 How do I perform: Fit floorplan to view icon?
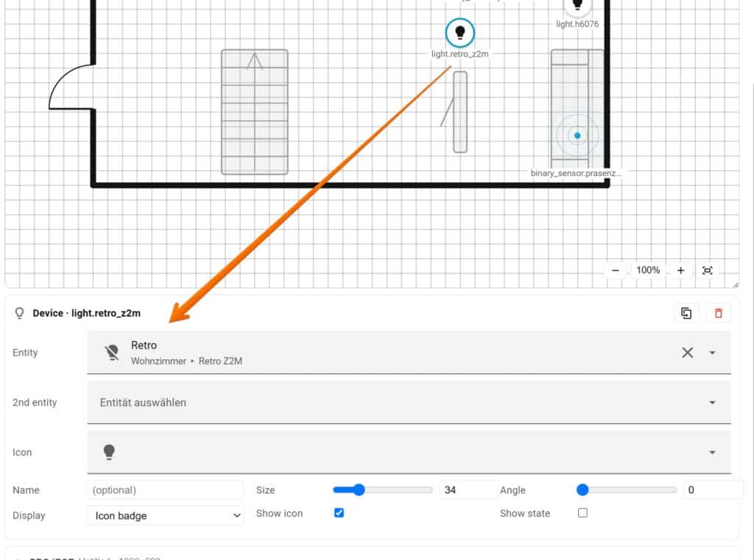click(707, 270)
